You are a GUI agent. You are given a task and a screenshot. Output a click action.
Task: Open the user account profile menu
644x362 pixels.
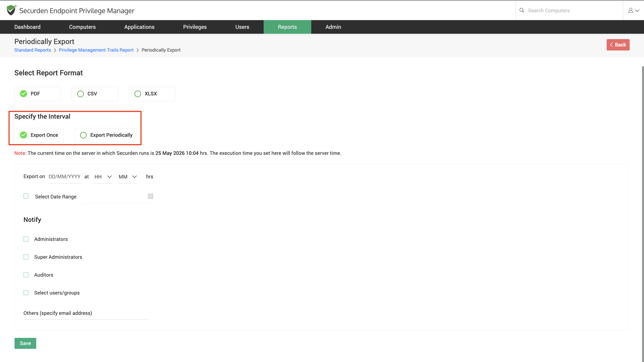[x=633, y=10]
